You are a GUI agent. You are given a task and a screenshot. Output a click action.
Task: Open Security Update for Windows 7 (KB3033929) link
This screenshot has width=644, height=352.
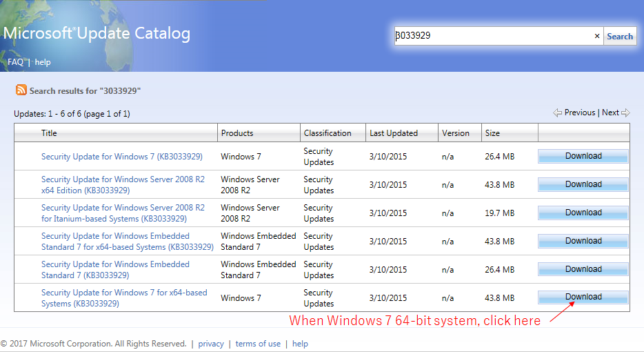pos(122,157)
